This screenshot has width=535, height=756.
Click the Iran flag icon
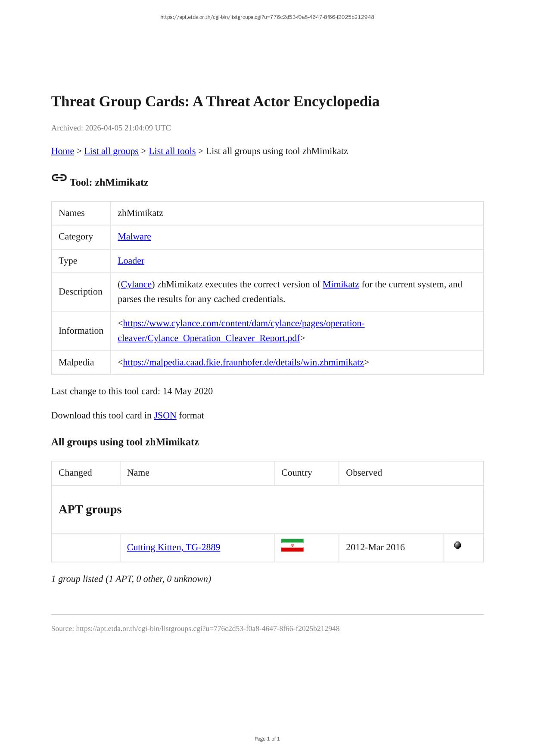[x=292, y=545]
